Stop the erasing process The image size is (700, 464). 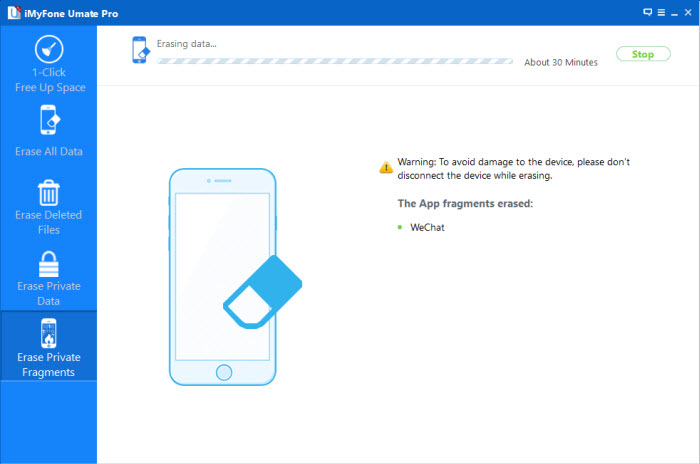point(643,54)
